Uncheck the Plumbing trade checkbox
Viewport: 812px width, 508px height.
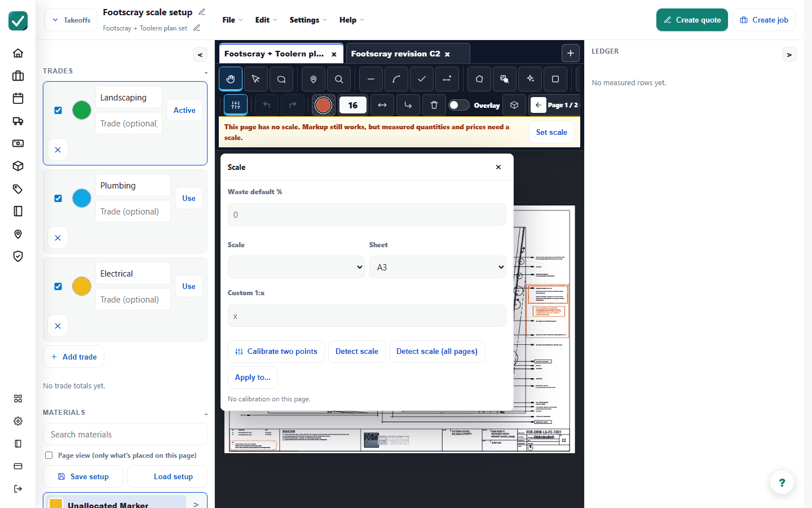tap(58, 198)
